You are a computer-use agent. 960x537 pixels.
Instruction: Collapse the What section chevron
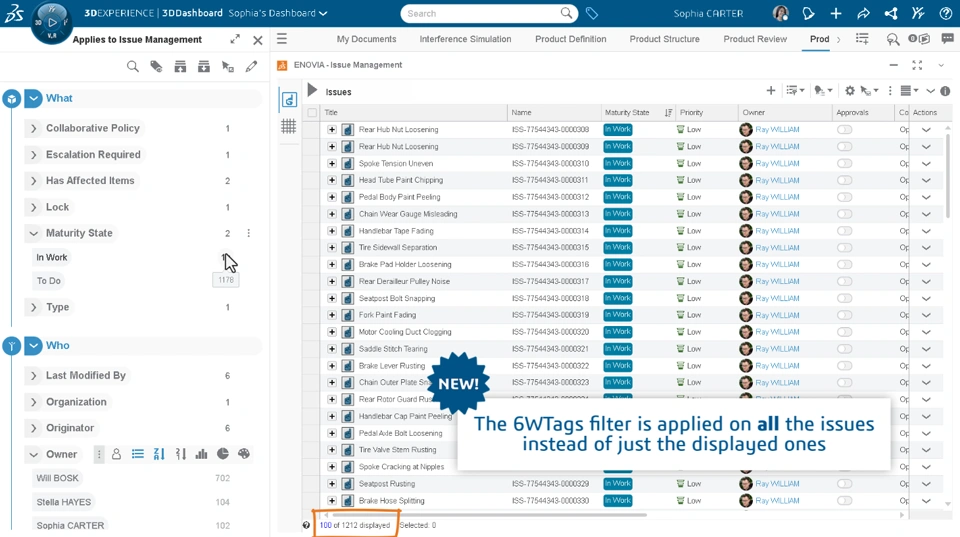pos(33,98)
